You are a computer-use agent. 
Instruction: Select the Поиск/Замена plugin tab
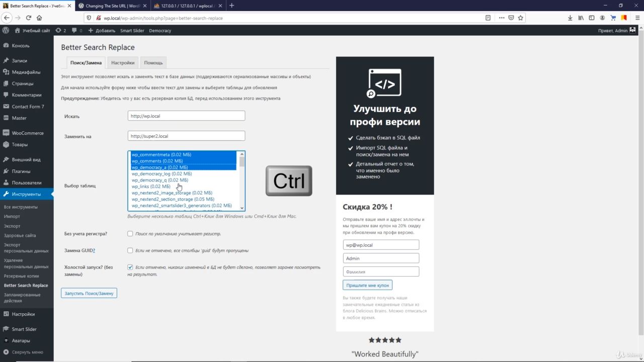point(86,63)
